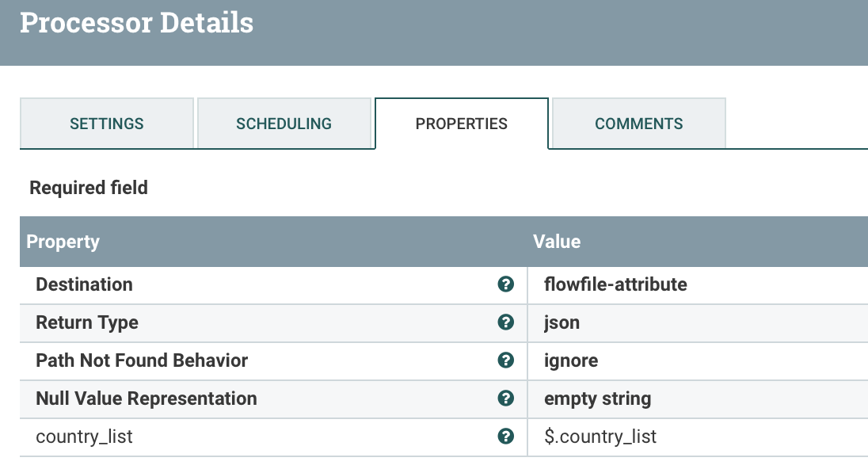
Task: Select the Properties tab
Action: point(461,124)
